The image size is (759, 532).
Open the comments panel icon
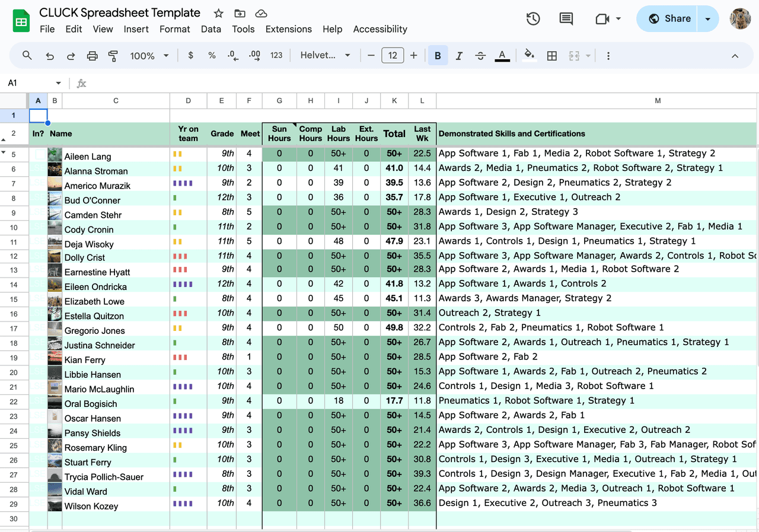[x=566, y=19]
